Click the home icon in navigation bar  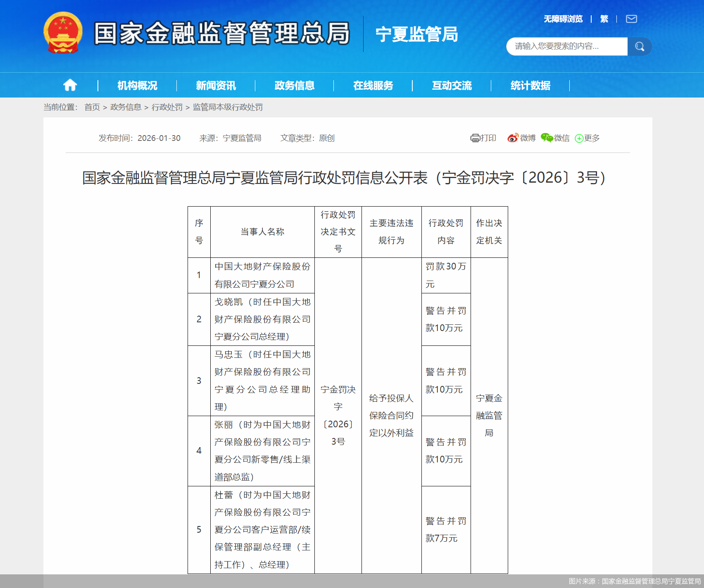click(x=70, y=85)
